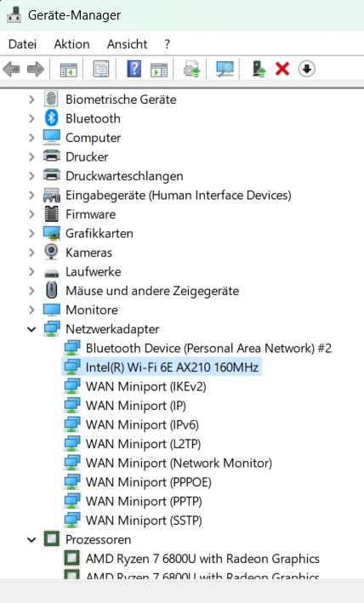Open the Properties toolbar icon
Viewport: 364px width, 603px height.
[x=101, y=70]
